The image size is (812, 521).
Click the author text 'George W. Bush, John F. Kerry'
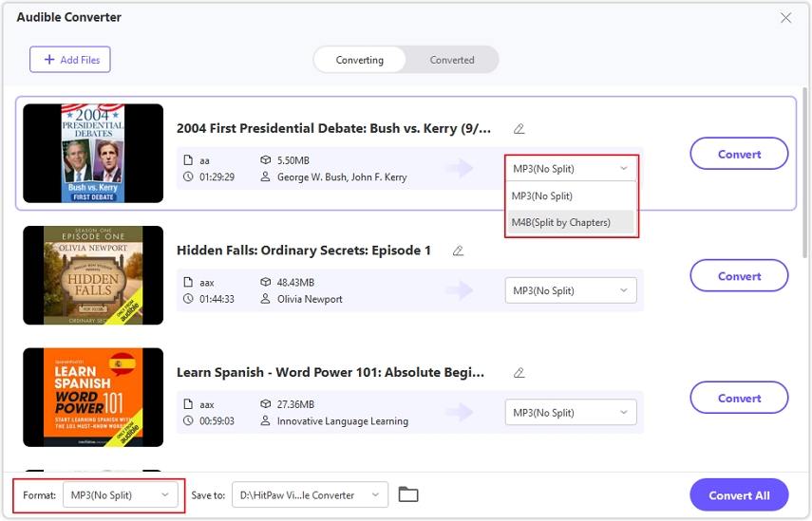coord(342,177)
